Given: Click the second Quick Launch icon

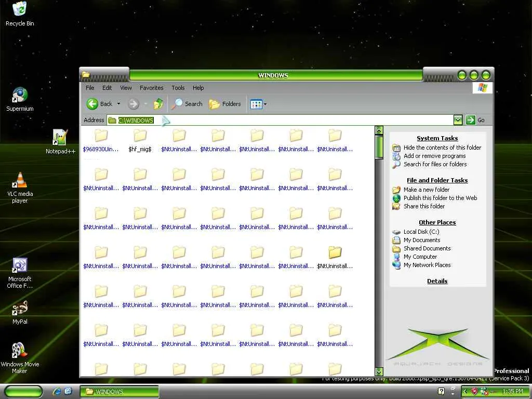Looking at the screenshot, I should tap(68, 391).
